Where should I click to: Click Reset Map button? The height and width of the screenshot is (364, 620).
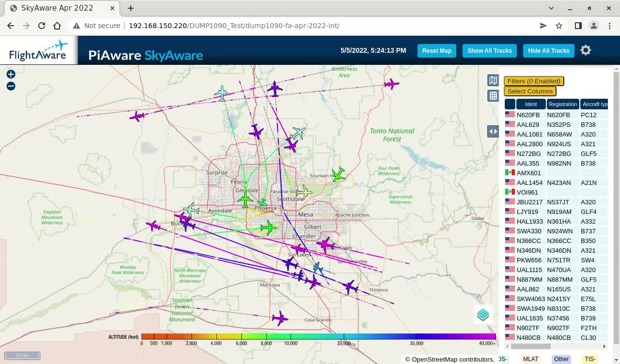[436, 51]
